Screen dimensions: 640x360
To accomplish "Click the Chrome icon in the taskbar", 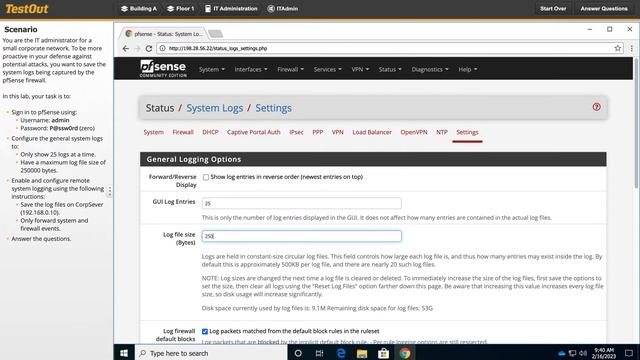I will 405,353.
